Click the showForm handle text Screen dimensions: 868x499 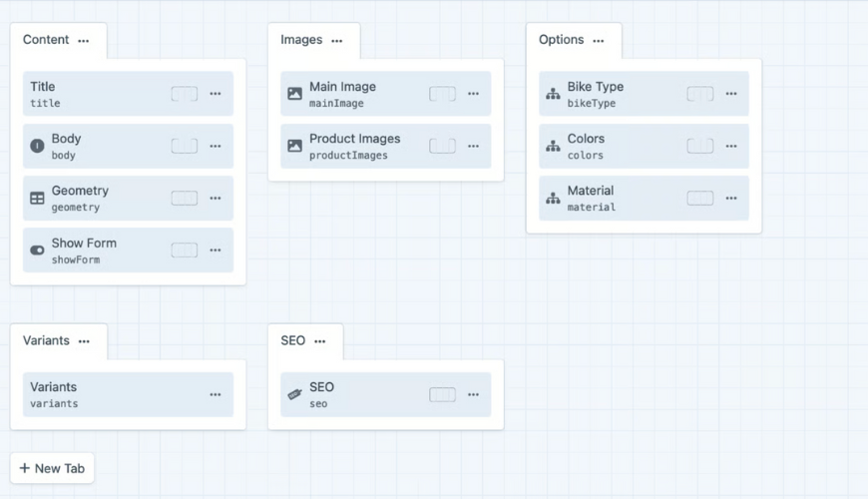coord(76,259)
